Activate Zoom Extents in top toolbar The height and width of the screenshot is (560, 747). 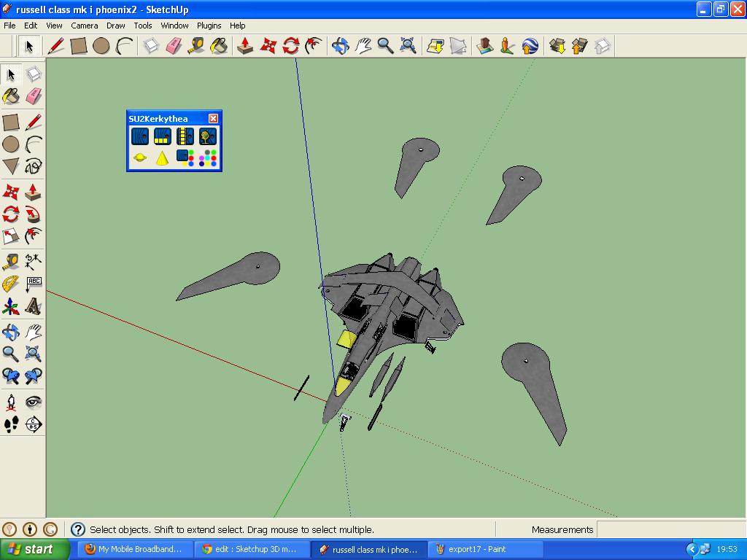point(409,46)
